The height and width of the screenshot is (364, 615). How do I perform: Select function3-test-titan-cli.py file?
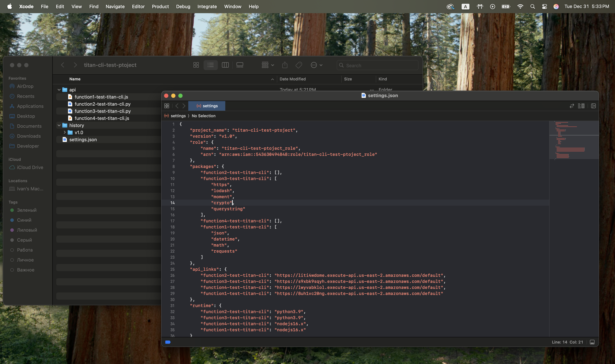(x=102, y=111)
